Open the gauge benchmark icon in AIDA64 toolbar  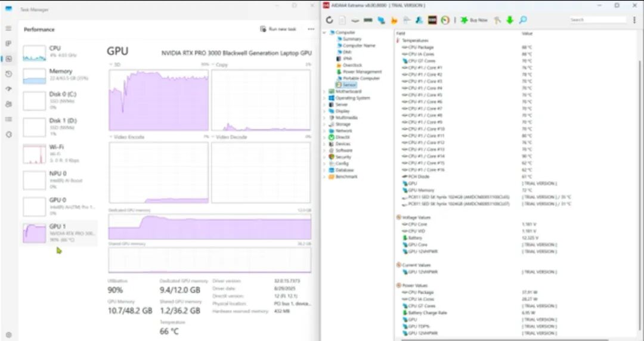click(445, 20)
